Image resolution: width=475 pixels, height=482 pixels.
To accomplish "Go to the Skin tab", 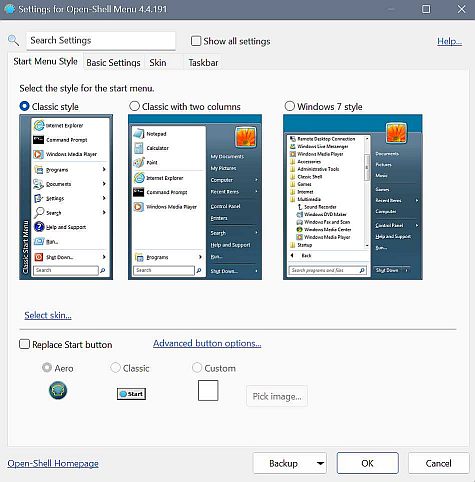I will pos(158,63).
